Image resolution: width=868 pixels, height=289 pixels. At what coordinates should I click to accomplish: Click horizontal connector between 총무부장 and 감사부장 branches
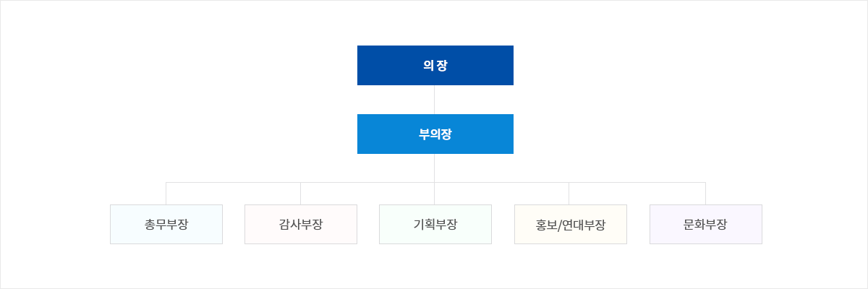tap(233, 182)
